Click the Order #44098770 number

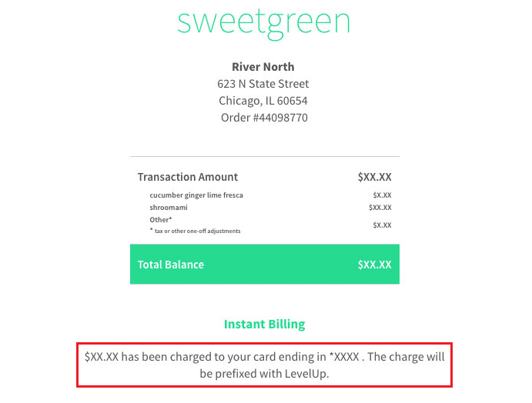[x=263, y=118]
